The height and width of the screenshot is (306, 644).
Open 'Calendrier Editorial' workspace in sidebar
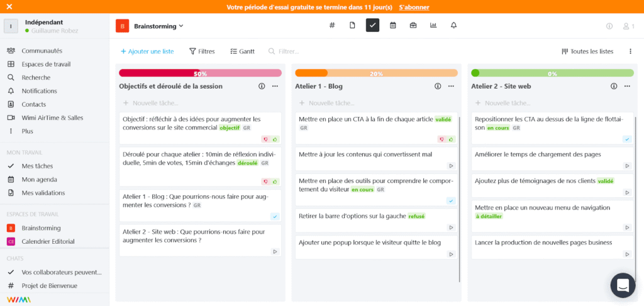click(48, 241)
